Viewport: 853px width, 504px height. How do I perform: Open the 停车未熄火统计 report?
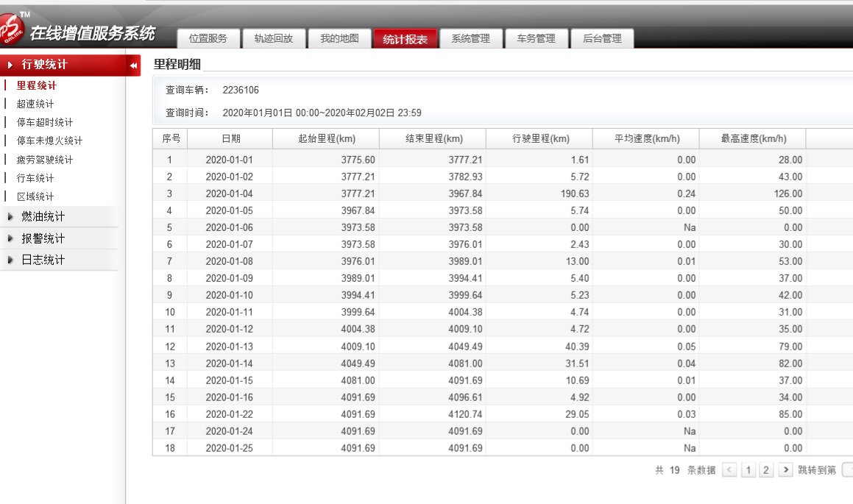tap(49, 141)
